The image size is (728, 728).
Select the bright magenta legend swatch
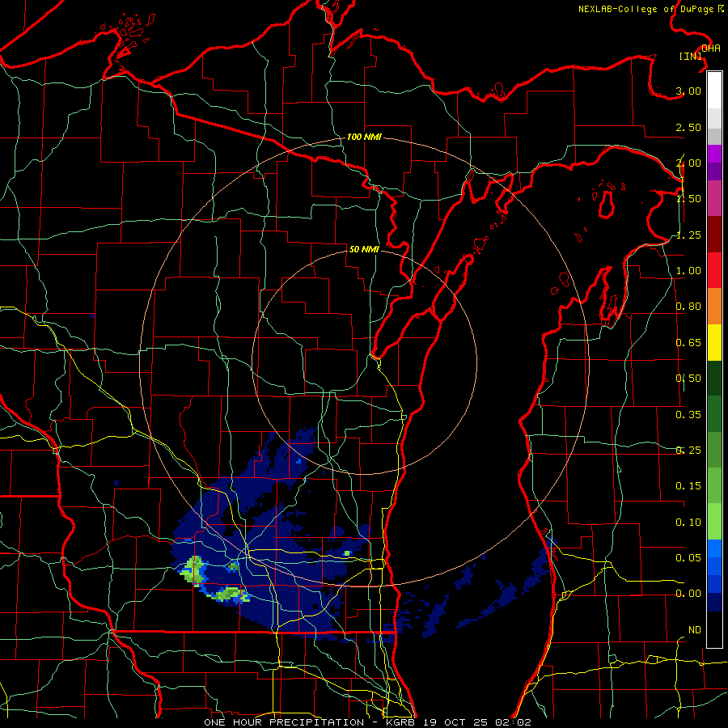click(714, 154)
